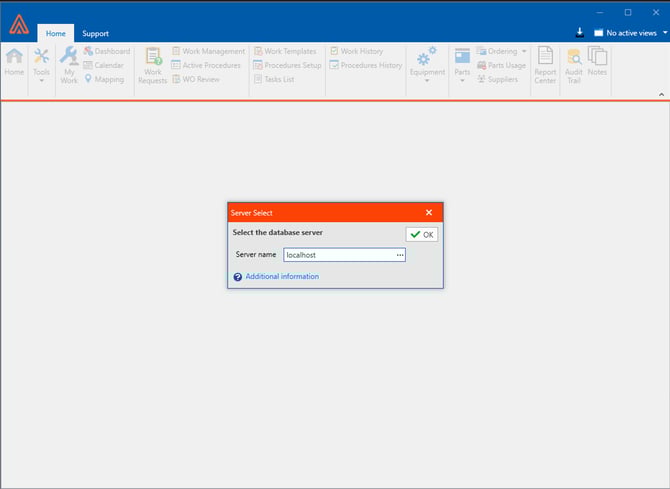Collapse the ribbon using the chevron
Image resolution: width=670 pixels, height=489 pixels.
click(660, 94)
